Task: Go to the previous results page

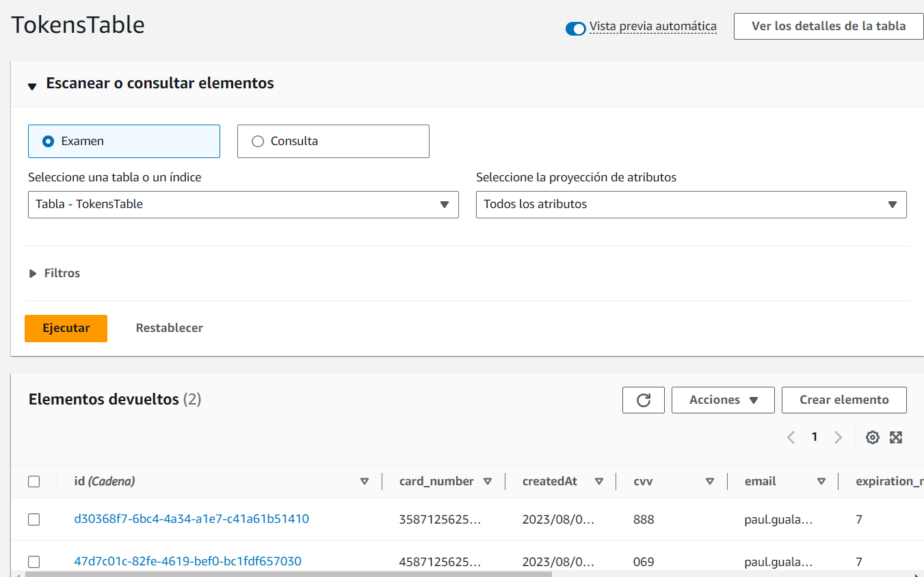Action: pos(791,437)
